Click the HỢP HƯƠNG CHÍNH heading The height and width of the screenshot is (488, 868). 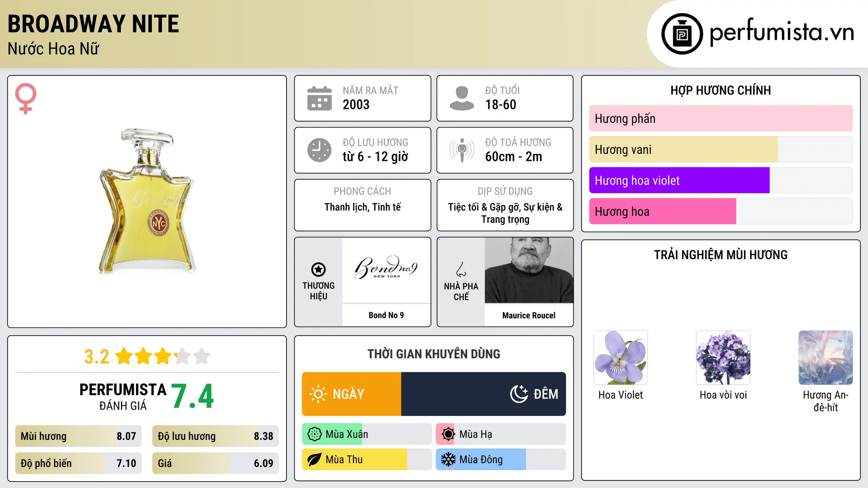coord(721,90)
